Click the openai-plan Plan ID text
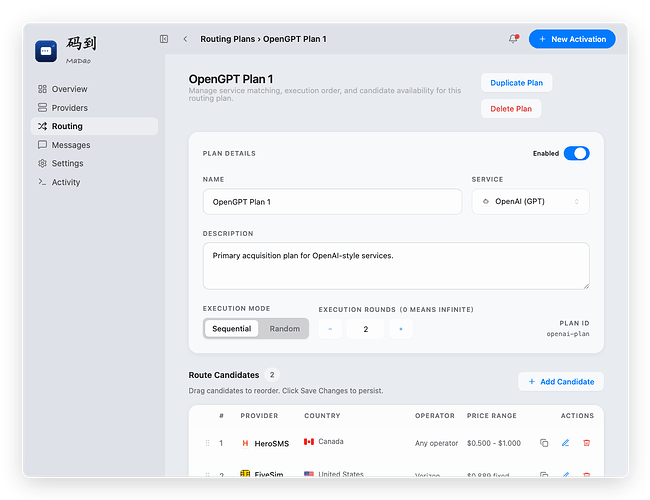650x500 pixels. tap(568, 334)
